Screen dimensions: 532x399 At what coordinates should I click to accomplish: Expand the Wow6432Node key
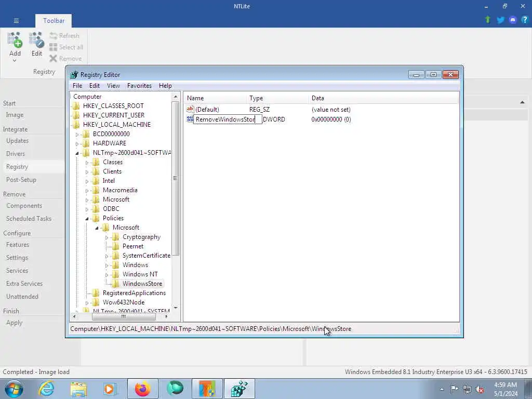(x=87, y=303)
